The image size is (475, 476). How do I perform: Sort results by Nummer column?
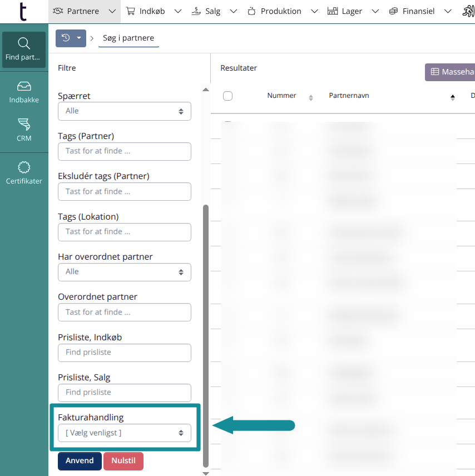tap(311, 98)
